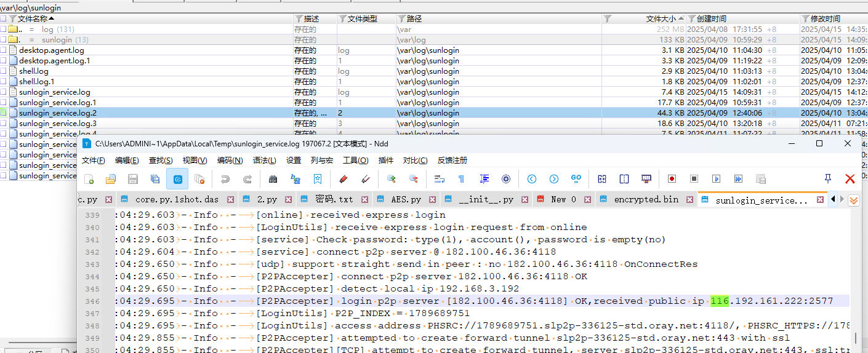This screenshot has width=868, height=353.
Task: Open Find with the binoculars icon
Action: 273,179
